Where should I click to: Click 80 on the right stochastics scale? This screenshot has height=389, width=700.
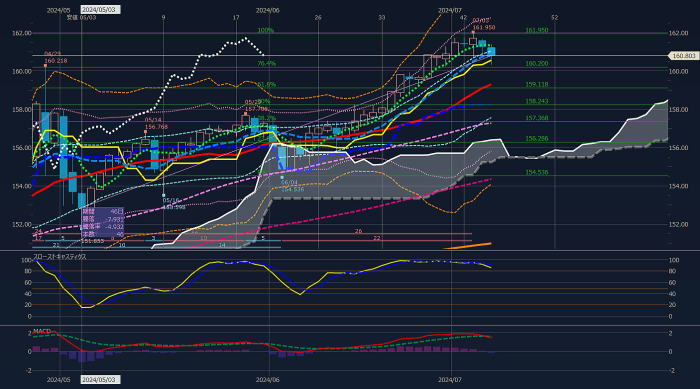click(671, 271)
